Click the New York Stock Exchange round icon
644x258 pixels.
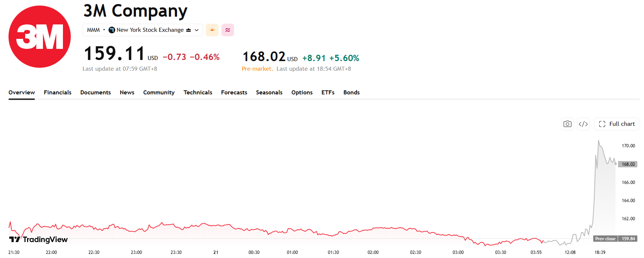(111, 30)
